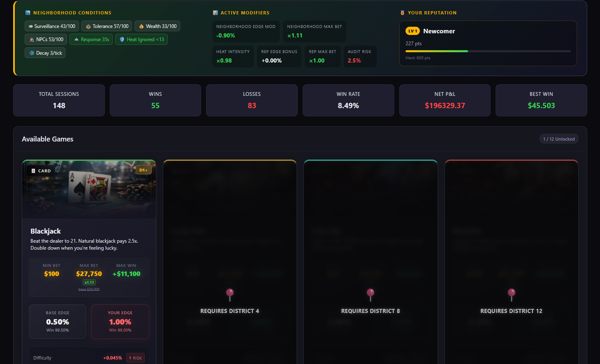Viewport: 600px width, 364px height.
Task: Open the Blackjack game card image
Action: [x=89, y=189]
